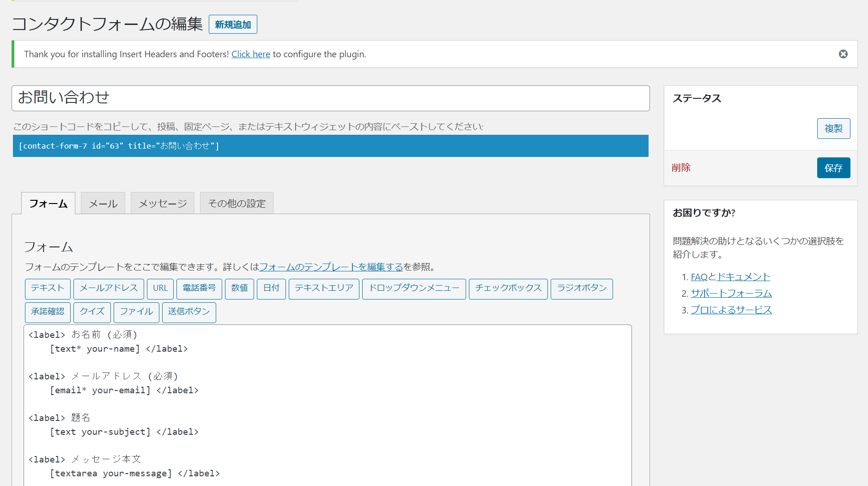Click the 保存 save button

[833, 168]
